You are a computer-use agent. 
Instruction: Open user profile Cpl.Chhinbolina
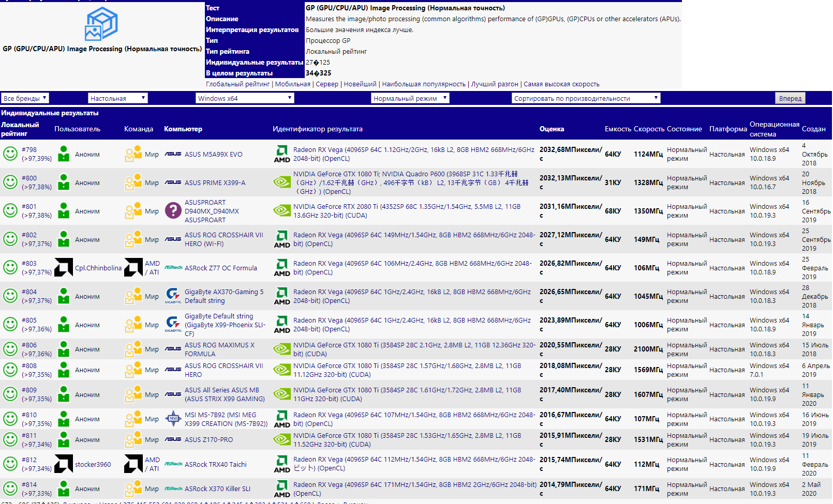pyautogui.click(x=98, y=268)
